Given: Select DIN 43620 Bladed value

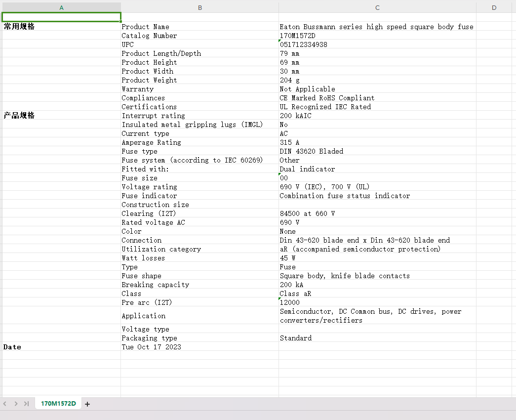Looking at the screenshot, I should pos(377,151).
